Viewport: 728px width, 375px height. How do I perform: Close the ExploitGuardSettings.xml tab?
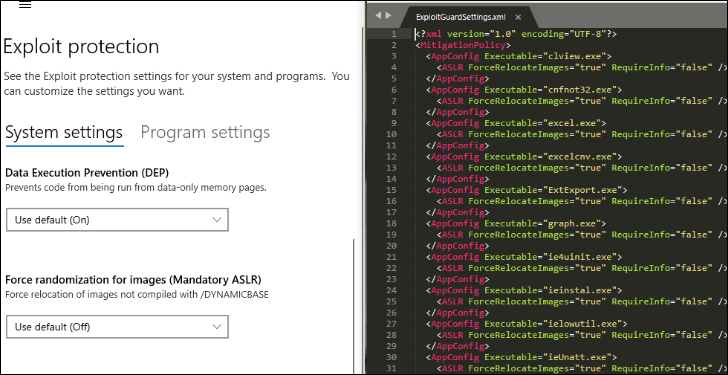click(x=518, y=17)
